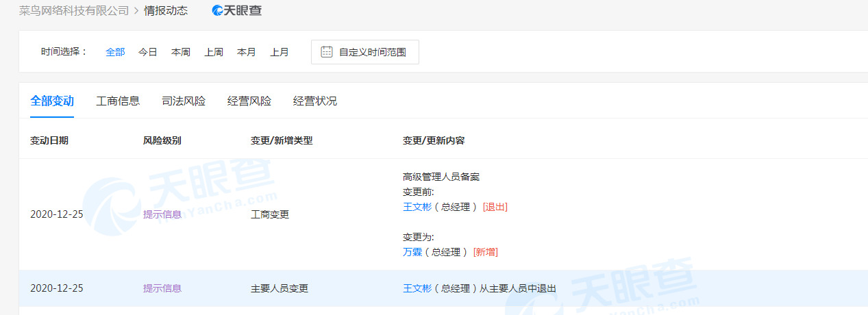868x315 pixels.
Task: Click the 时间选择 label
Action: [x=64, y=52]
